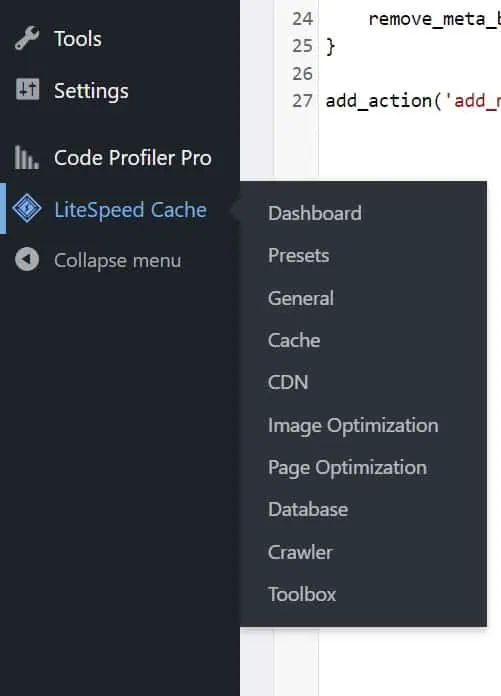This screenshot has height=696, width=501.
Task: Open the Crawler submenu item
Action: (300, 552)
